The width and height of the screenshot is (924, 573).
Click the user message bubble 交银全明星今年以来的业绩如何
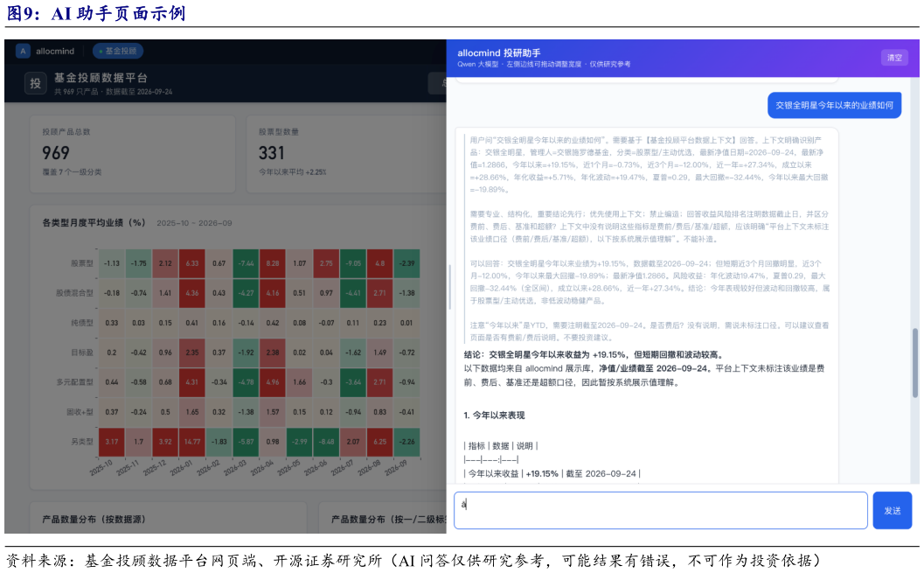[x=835, y=105]
